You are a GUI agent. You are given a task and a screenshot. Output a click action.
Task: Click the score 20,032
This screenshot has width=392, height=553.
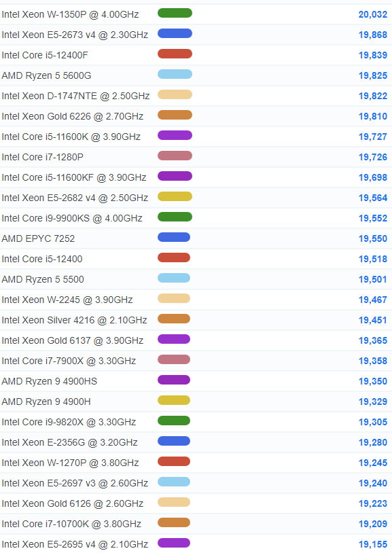pos(373,14)
